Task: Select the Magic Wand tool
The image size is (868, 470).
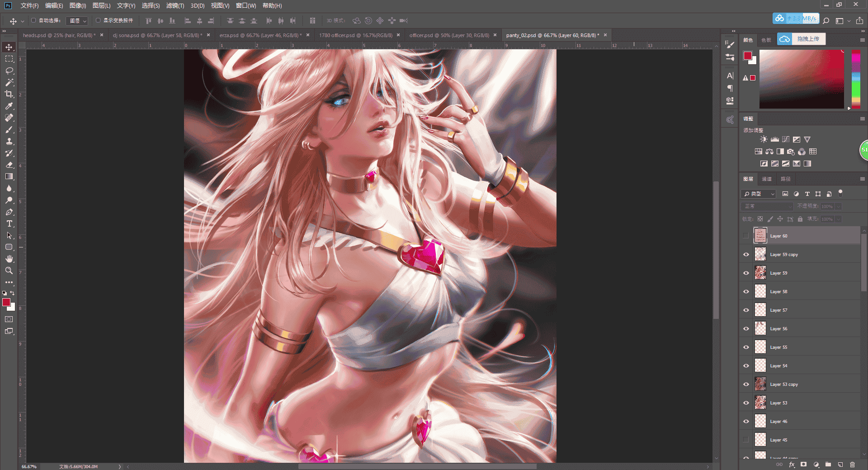Action: tap(9, 82)
